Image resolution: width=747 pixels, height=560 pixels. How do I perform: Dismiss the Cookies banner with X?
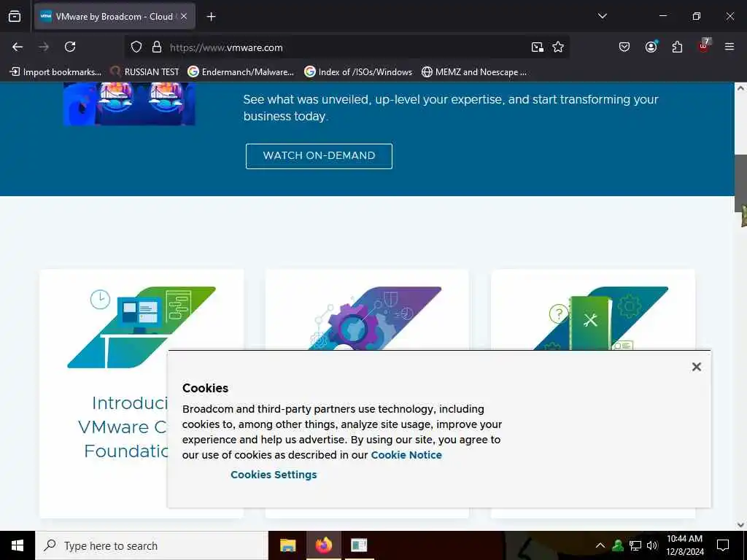696,367
